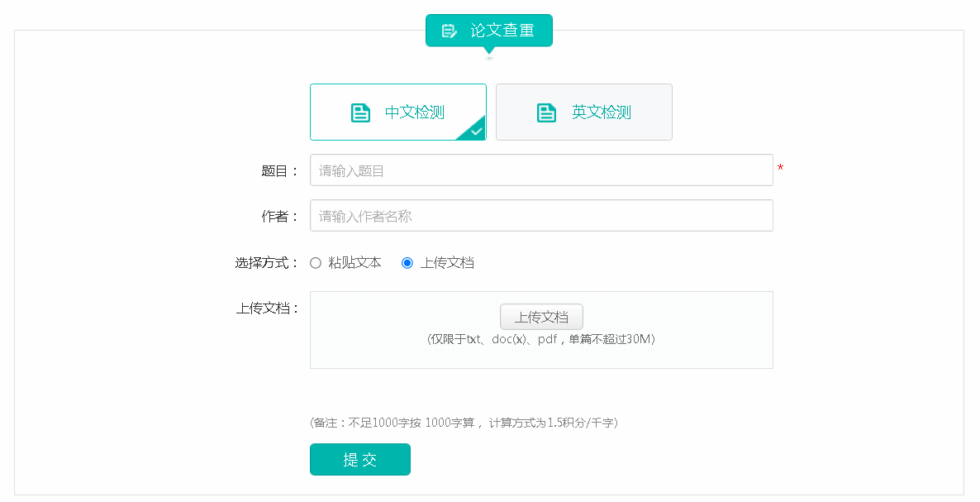Focus the 请输入作者名称 author input field

(541, 216)
